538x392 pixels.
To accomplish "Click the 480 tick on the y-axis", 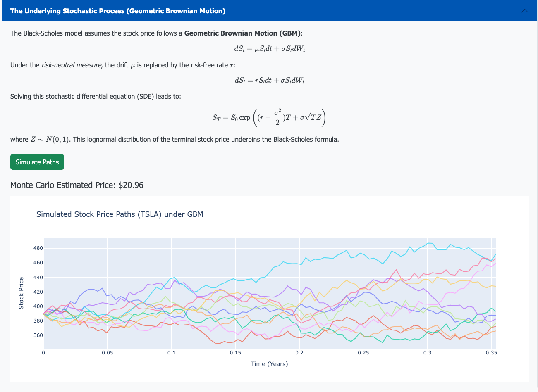I will pyautogui.click(x=38, y=248).
